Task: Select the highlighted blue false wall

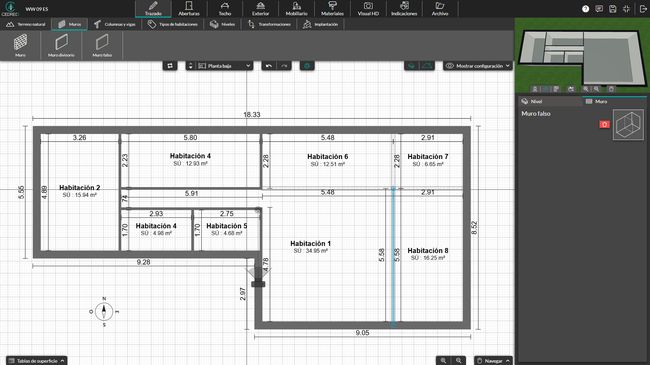Action: pos(393,257)
